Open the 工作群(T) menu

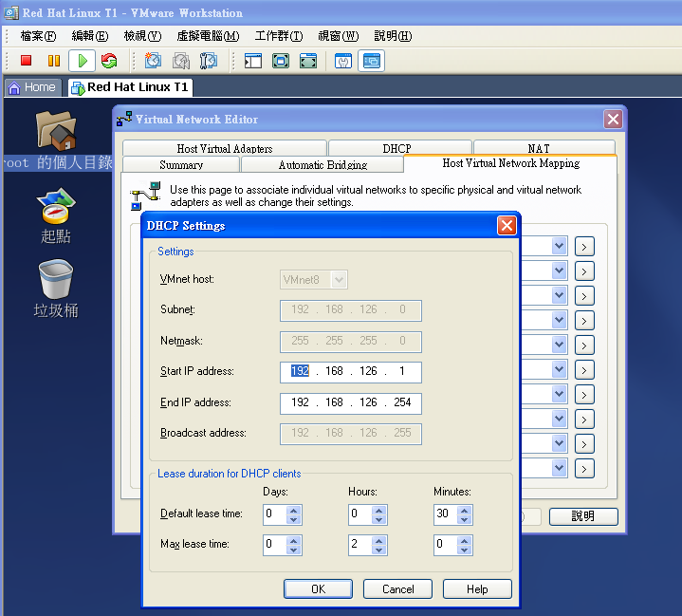coord(279,36)
